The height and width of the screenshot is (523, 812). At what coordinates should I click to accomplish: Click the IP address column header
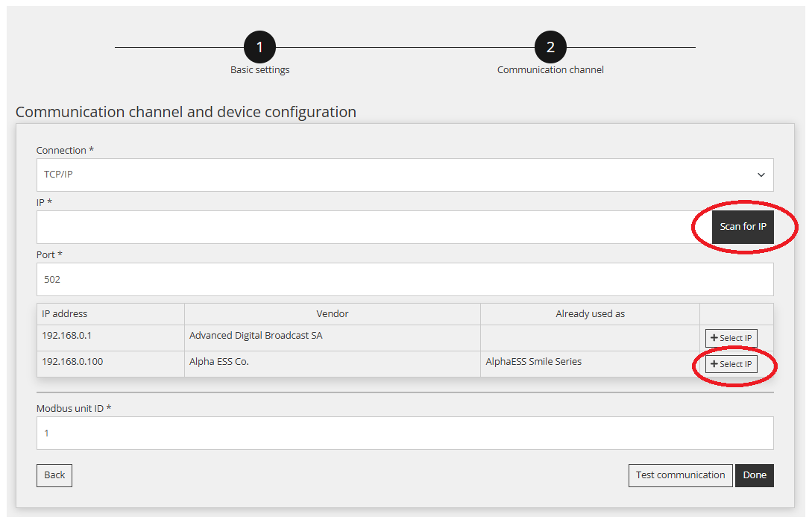[111, 314]
